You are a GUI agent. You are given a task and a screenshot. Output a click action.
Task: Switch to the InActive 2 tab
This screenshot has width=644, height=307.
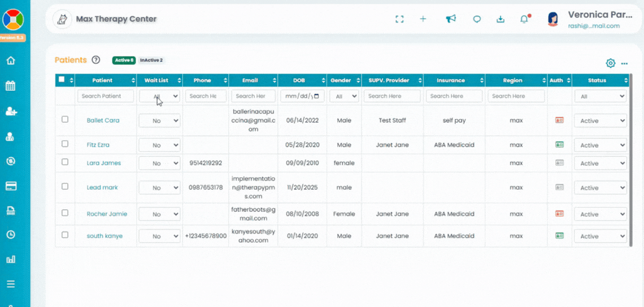point(151,60)
